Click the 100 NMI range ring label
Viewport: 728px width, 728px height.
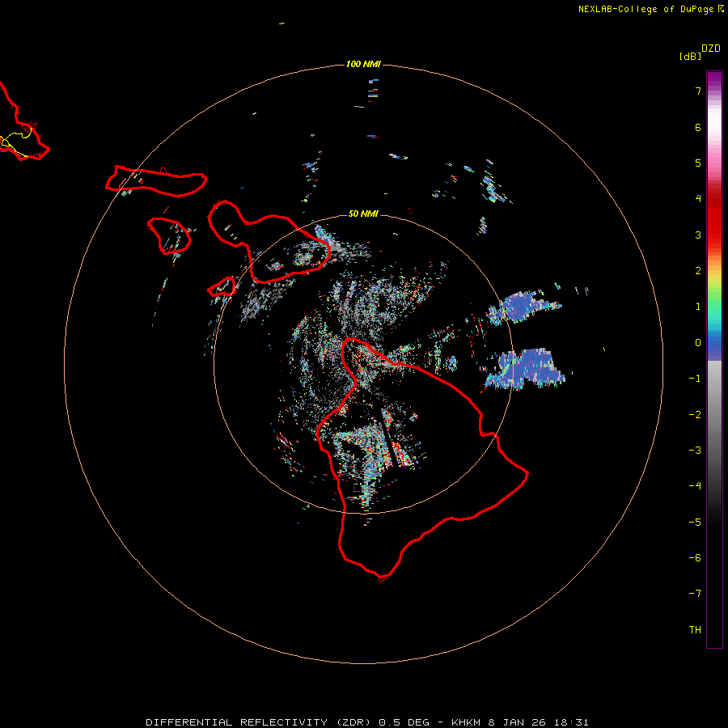pos(363,64)
